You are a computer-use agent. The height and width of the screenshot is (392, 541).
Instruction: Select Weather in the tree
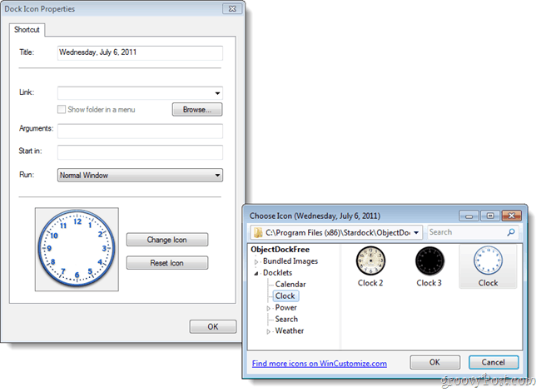[290, 330]
